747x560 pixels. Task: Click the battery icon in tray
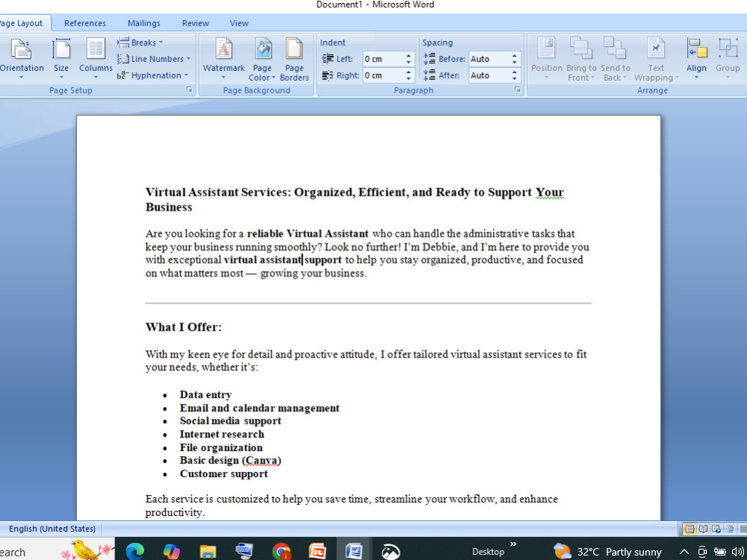(719, 552)
